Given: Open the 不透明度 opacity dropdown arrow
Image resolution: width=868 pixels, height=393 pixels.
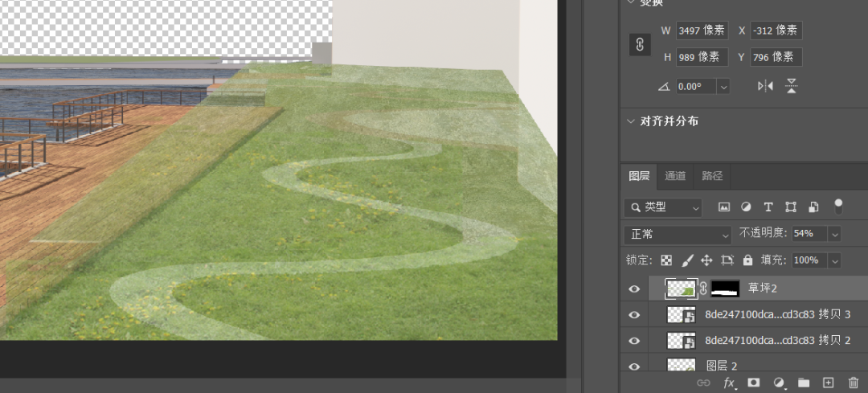Looking at the screenshot, I should (834, 234).
